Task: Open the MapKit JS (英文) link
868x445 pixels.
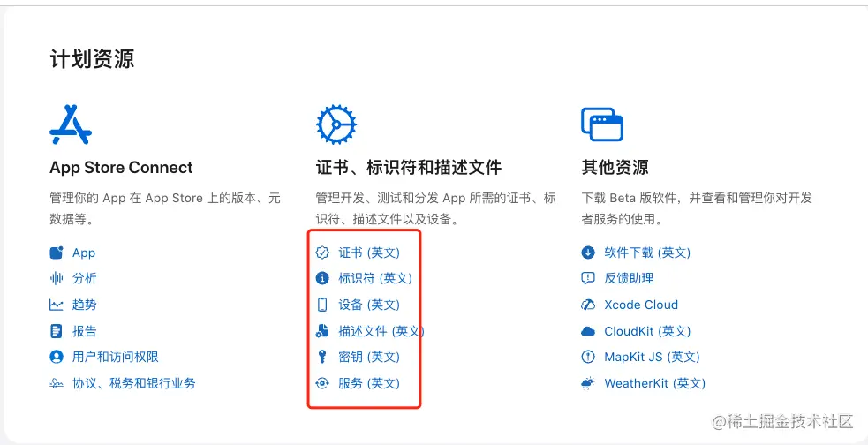Action: pyautogui.click(x=653, y=357)
